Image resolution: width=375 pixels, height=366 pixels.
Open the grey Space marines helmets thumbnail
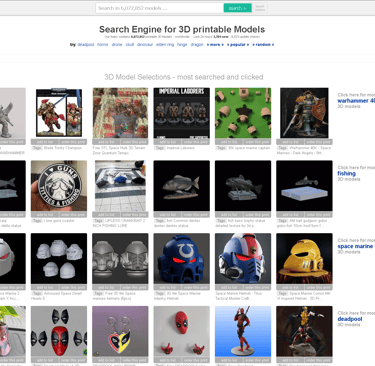coord(120,258)
